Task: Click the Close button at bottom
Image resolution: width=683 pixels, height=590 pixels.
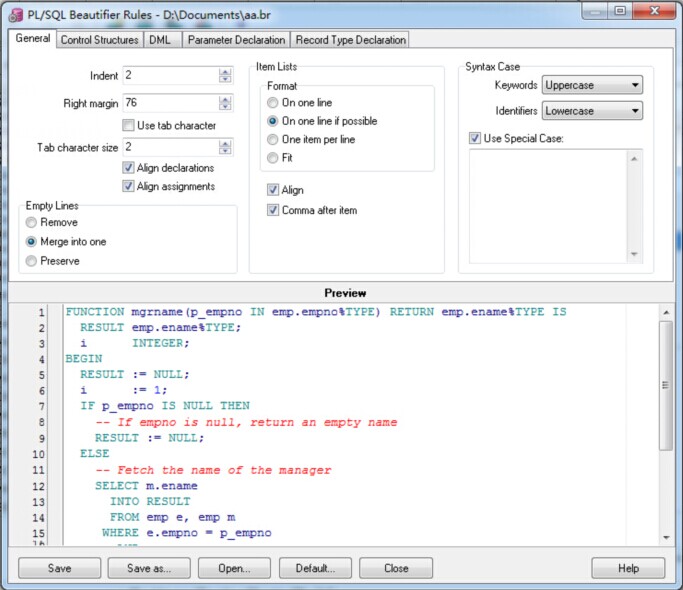Action: point(396,568)
